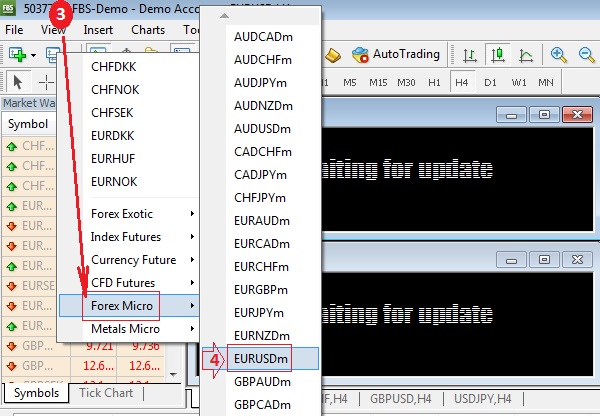Choose EURAUDm from Forex Micro list
The height and width of the screenshot is (416, 600).
tap(260, 221)
